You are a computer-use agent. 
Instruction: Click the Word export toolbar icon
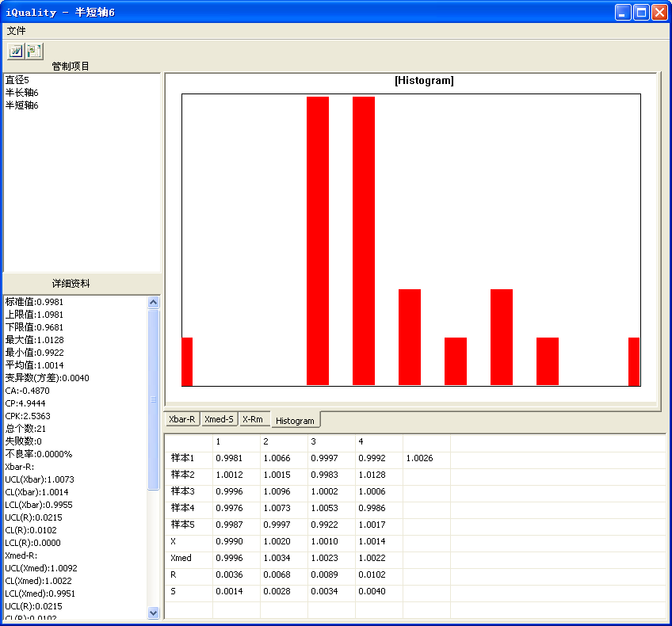pos(16,51)
